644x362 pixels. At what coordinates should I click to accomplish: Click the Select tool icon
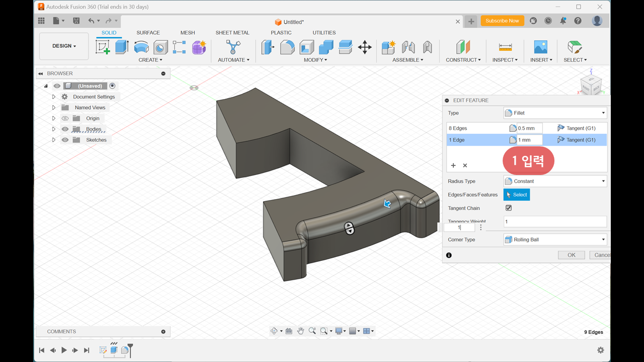[x=575, y=47]
